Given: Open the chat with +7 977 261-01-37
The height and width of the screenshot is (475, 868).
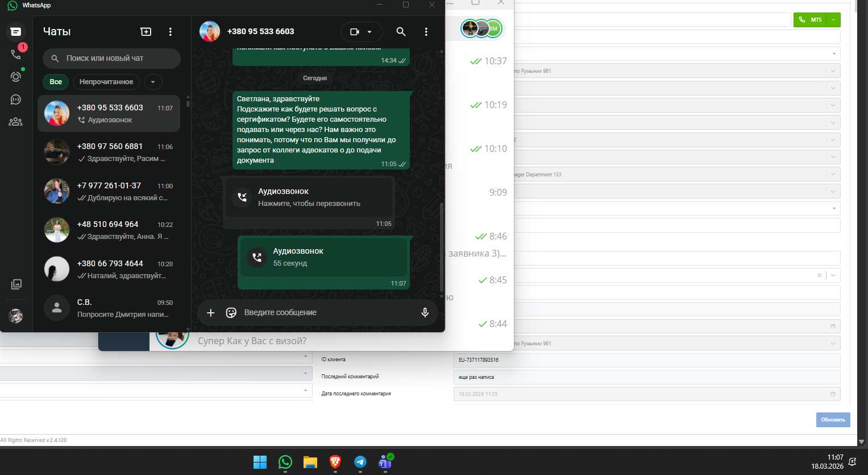Looking at the screenshot, I should pyautogui.click(x=109, y=192).
